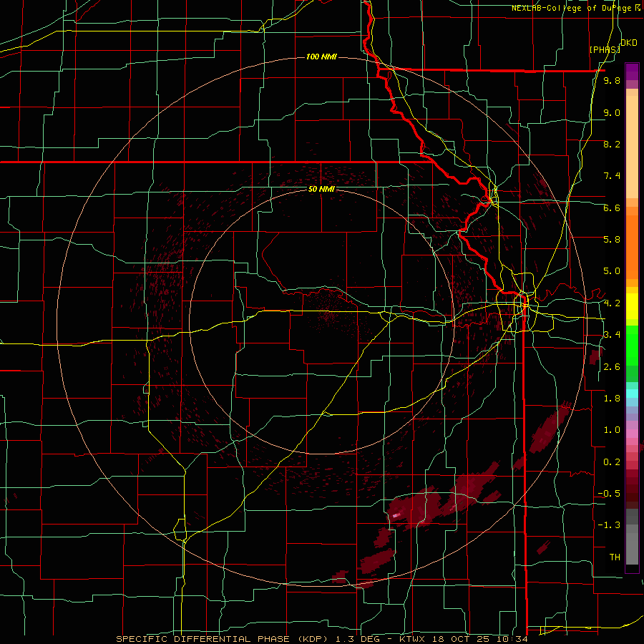Click the 9.8 value on the color scale
The image size is (644, 644).
pos(612,80)
